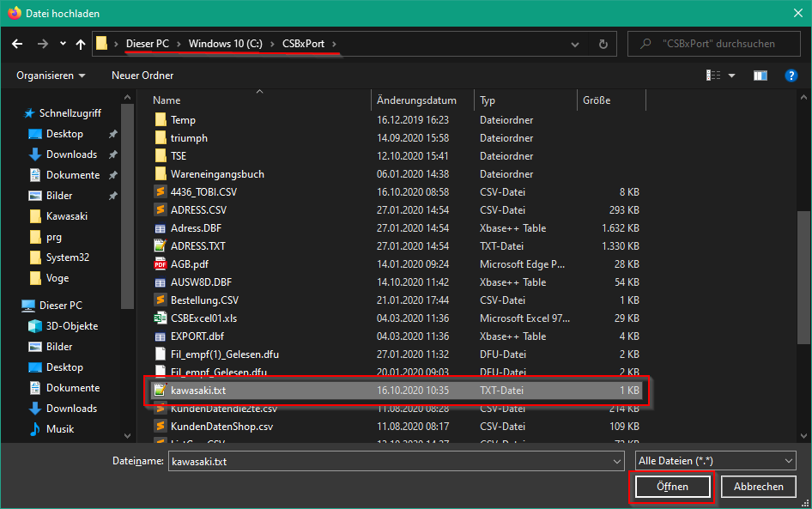Open Downloads under Schnellzugriff
The height and width of the screenshot is (509, 812).
tap(71, 155)
